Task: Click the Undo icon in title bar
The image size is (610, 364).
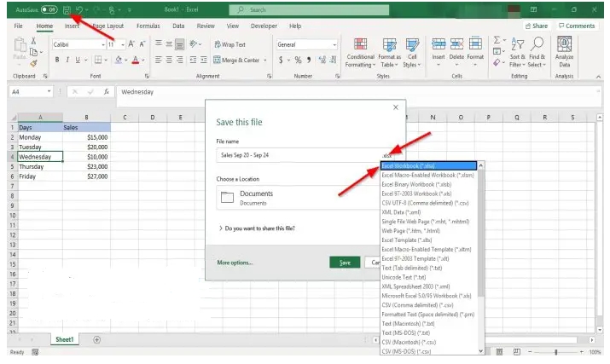Action: point(79,9)
